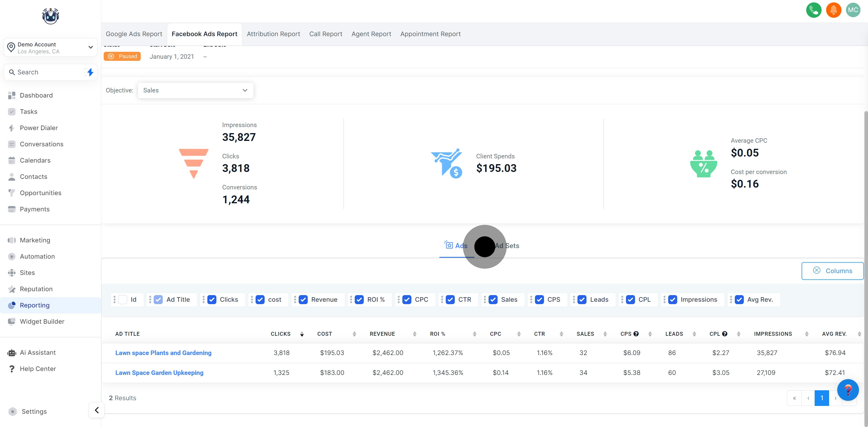Viewport: 868px width, 427px height.
Task: Click the CPL help question icon
Action: pyautogui.click(x=725, y=334)
